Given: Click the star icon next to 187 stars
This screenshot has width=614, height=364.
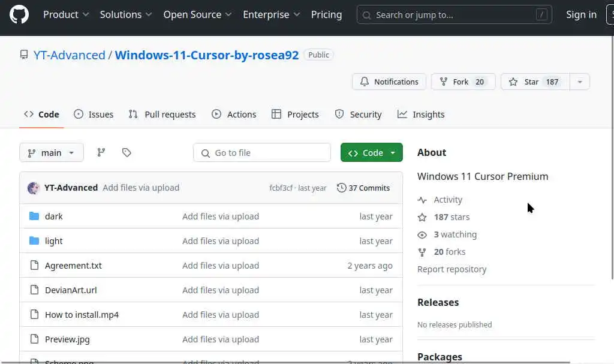Looking at the screenshot, I should coord(422,217).
